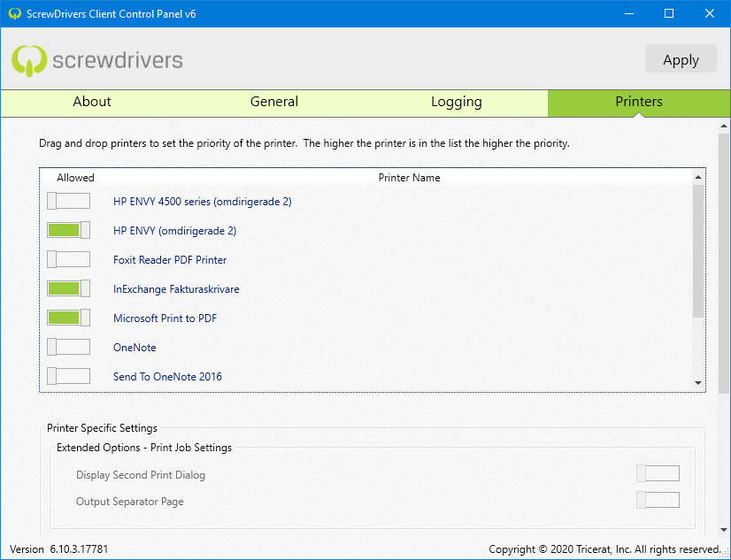The image size is (731, 560).
Task: Minimize the ScrewDrivers window
Action: [x=629, y=13]
